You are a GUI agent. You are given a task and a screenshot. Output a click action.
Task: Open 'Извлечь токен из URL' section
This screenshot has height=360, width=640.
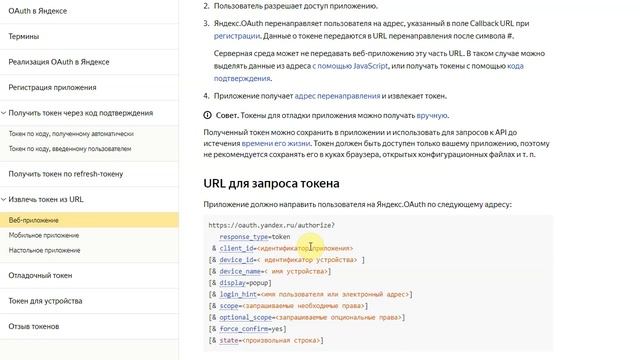[46, 200]
